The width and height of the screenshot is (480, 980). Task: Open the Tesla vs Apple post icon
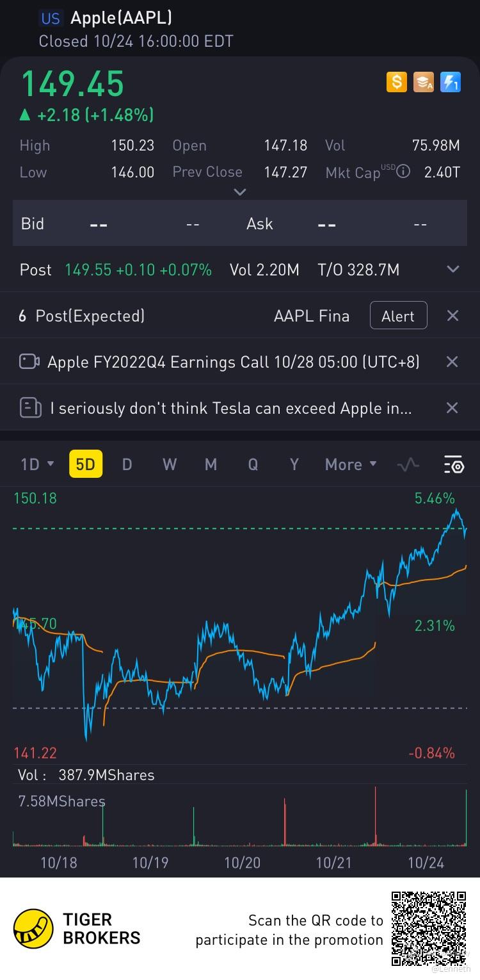(30, 407)
